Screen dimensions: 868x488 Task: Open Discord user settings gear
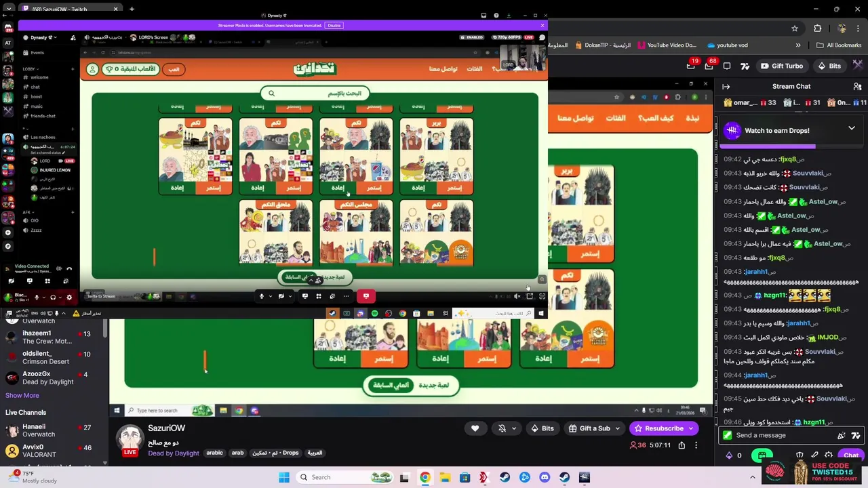coord(69,297)
